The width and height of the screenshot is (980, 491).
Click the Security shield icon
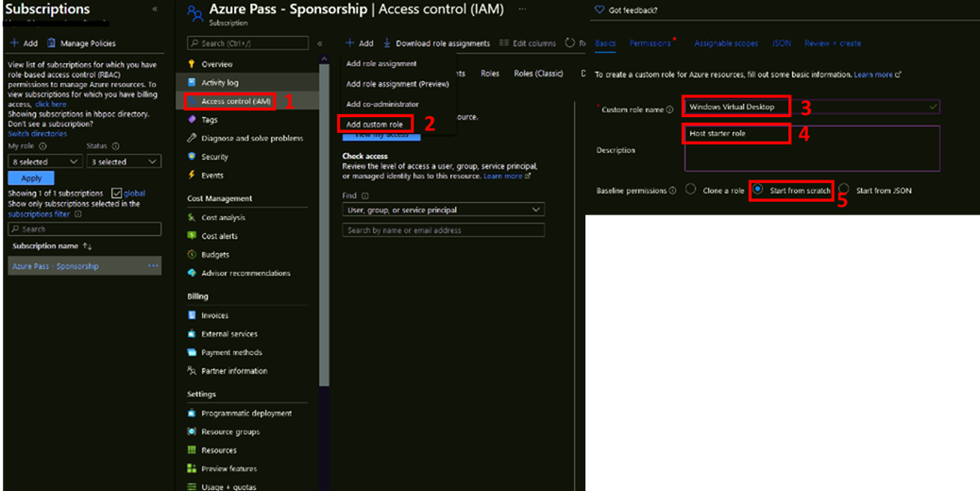[192, 157]
